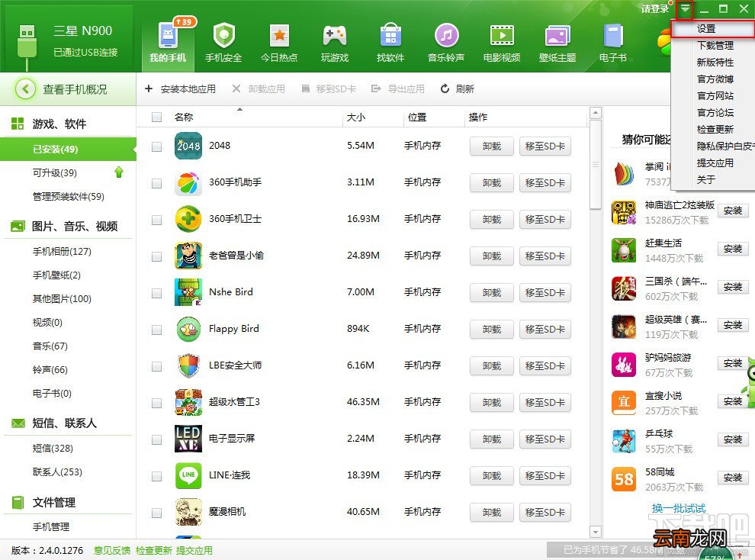The width and height of the screenshot is (755, 560).
Task: Click the app list scrollbar thumb
Action: pyautogui.click(x=596, y=165)
